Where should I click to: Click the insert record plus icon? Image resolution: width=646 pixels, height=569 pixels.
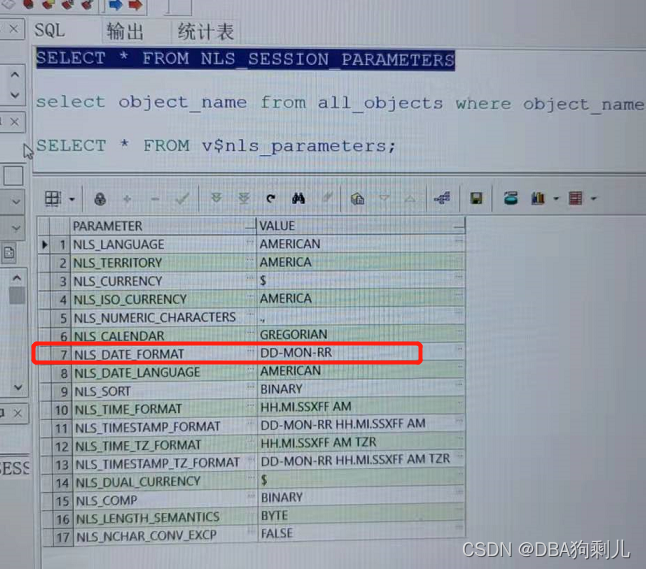tap(127, 199)
